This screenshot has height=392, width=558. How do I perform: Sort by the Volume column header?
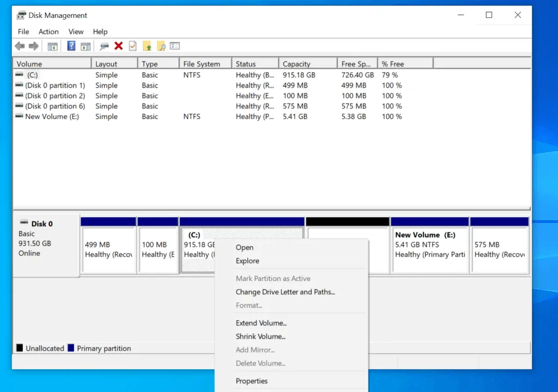click(x=52, y=64)
